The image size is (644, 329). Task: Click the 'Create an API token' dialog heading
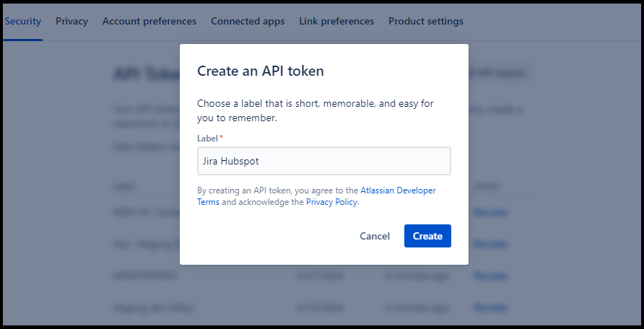(x=261, y=71)
